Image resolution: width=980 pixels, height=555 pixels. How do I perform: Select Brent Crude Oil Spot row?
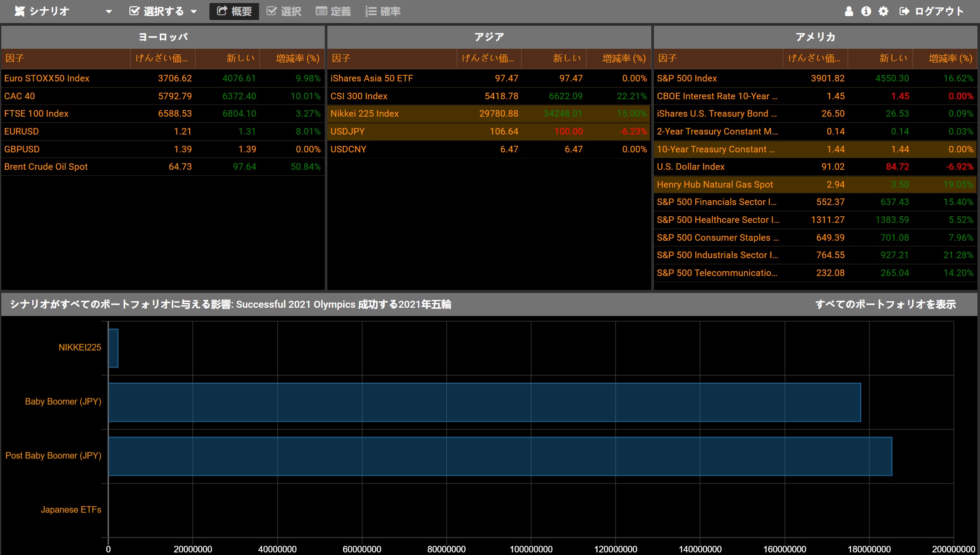tap(163, 167)
